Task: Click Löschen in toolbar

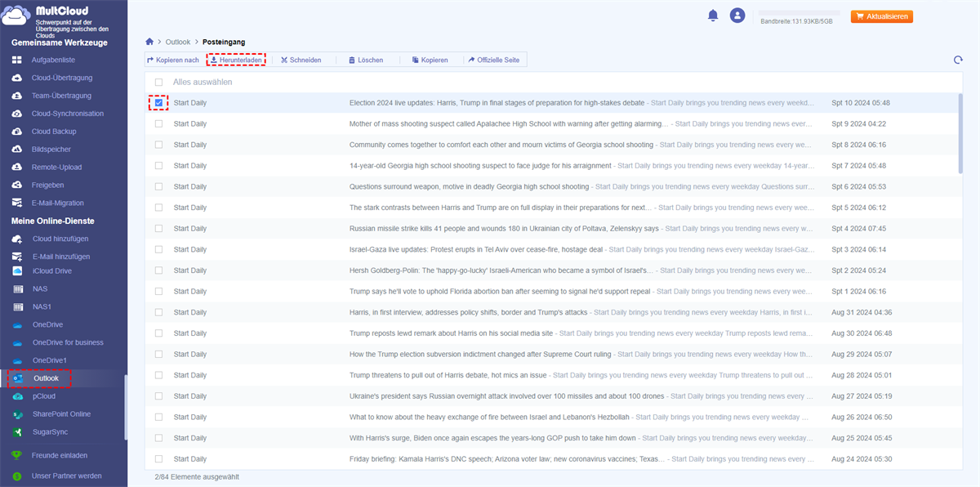Action: [x=366, y=60]
